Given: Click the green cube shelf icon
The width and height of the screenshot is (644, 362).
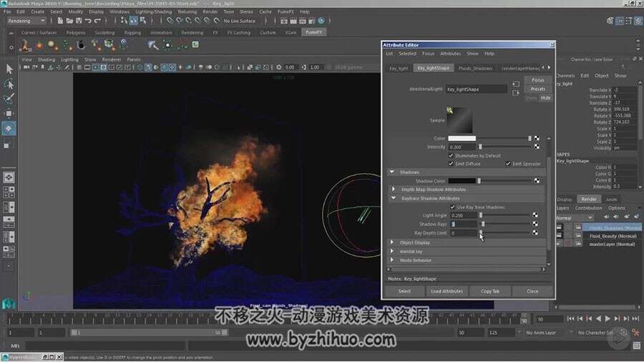Looking at the screenshot, I should click(109, 45).
